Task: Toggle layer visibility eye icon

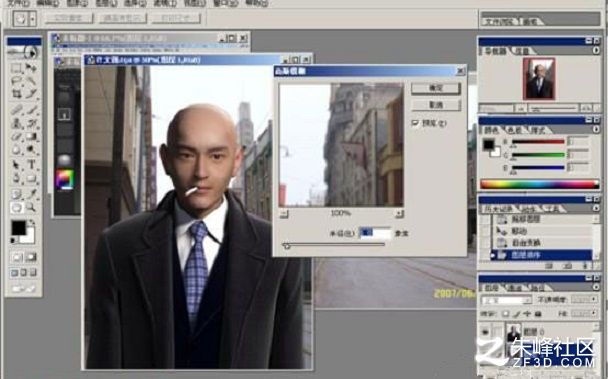Action: coord(485,332)
